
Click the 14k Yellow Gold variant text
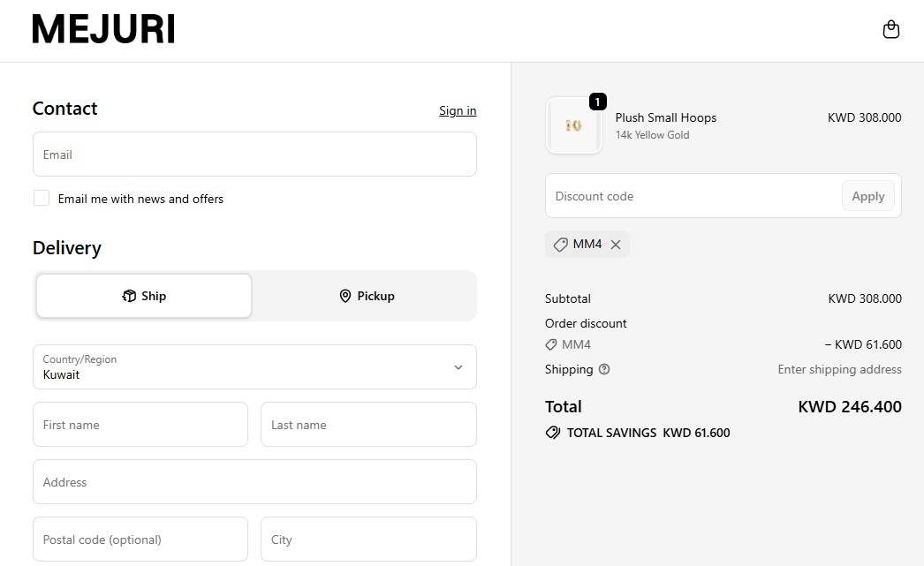click(x=652, y=135)
